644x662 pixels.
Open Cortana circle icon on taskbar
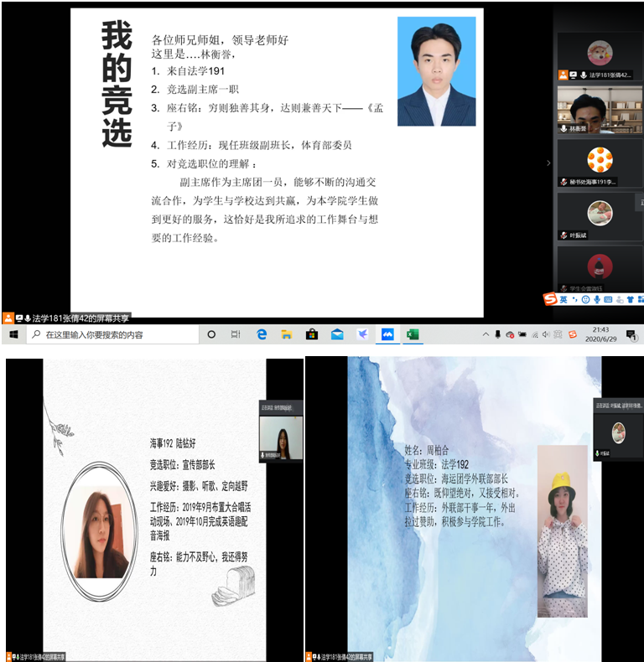(x=211, y=334)
